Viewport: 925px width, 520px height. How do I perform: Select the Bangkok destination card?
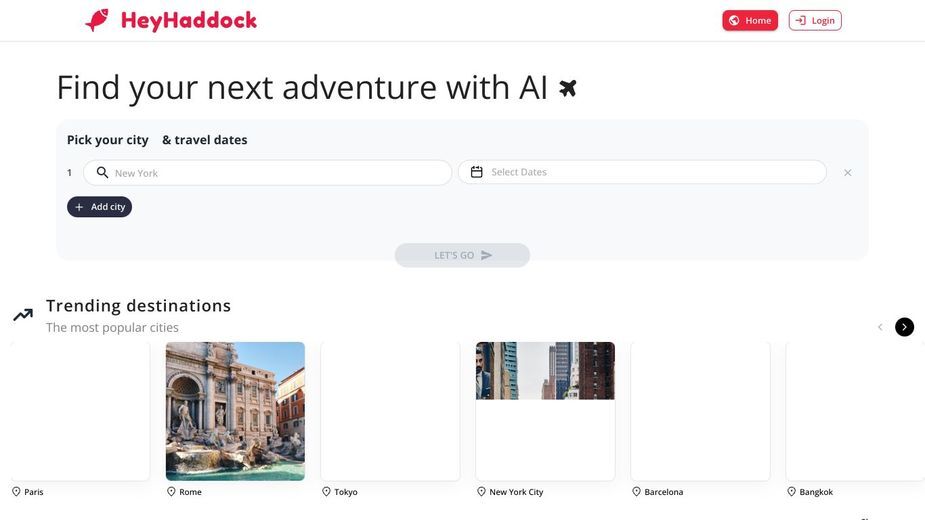coord(855,411)
